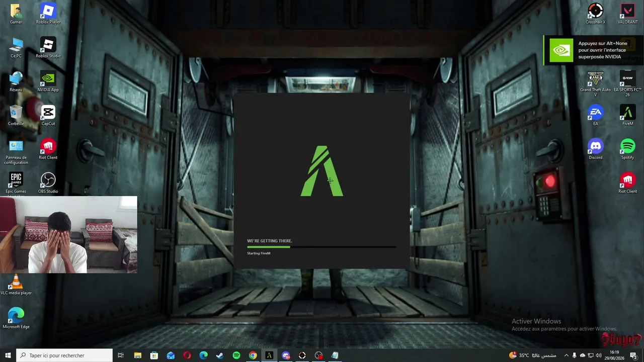
Task: Open Edge browser from taskbar
Action: [x=203, y=355]
